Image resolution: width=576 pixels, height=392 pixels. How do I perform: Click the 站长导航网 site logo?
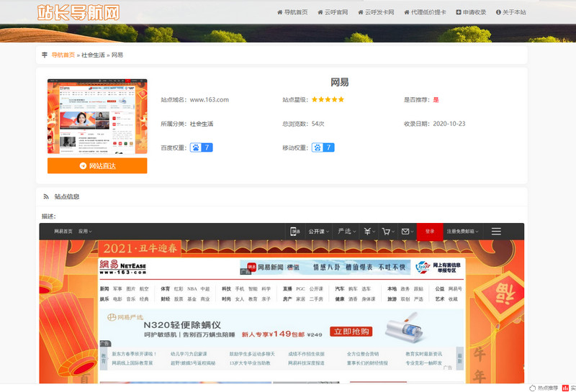[x=78, y=12]
